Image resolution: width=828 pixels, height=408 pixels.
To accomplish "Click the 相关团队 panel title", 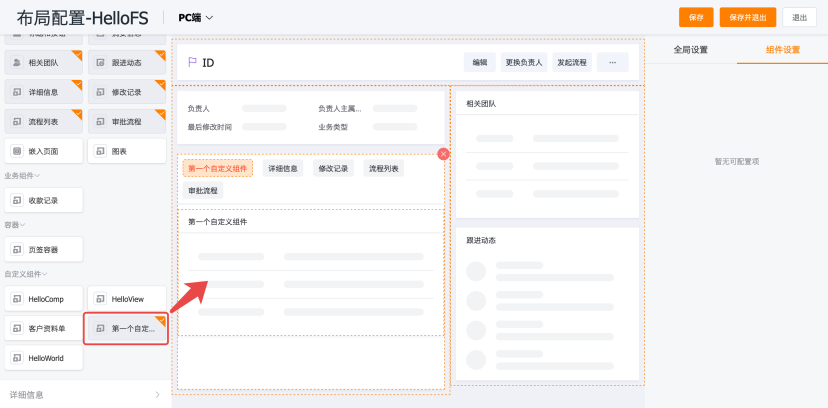I will pos(481,104).
